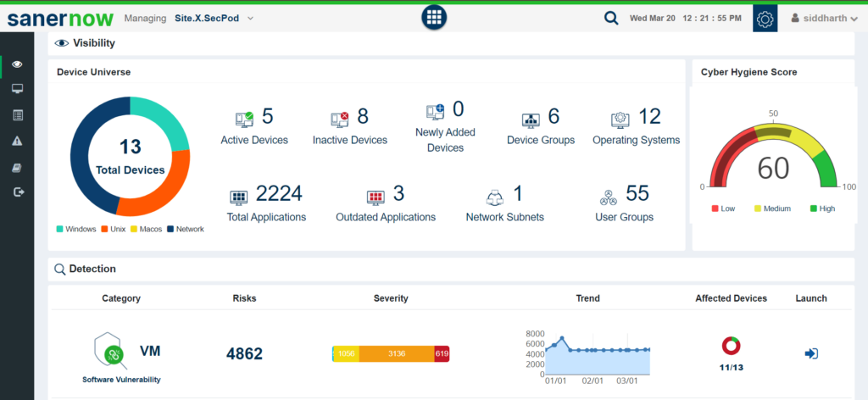
Task: Click the Active Devices icon
Action: point(244,119)
